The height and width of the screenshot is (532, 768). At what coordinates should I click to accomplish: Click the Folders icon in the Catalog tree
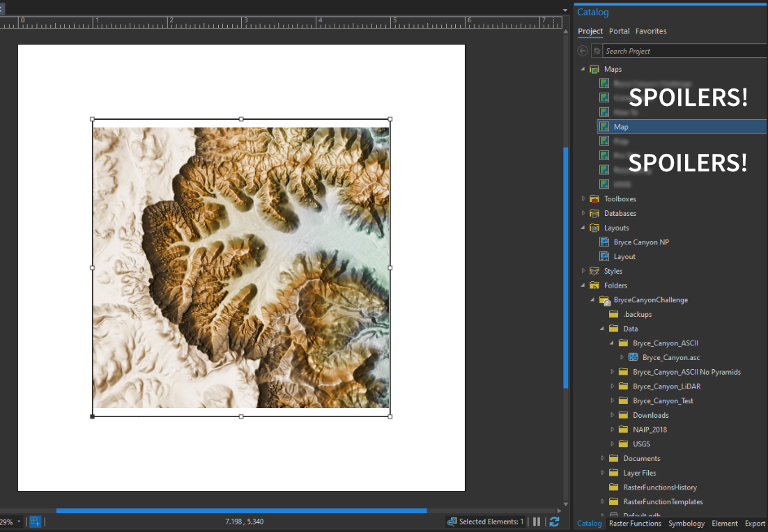594,285
